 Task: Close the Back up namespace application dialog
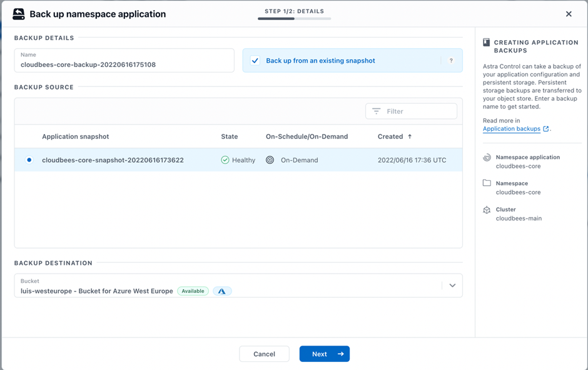click(x=569, y=14)
